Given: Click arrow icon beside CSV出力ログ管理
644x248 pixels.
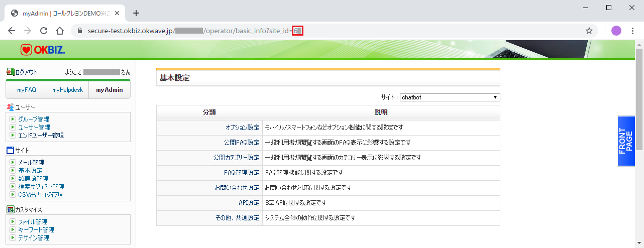Looking at the screenshot, I should click(x=13, y=195).
